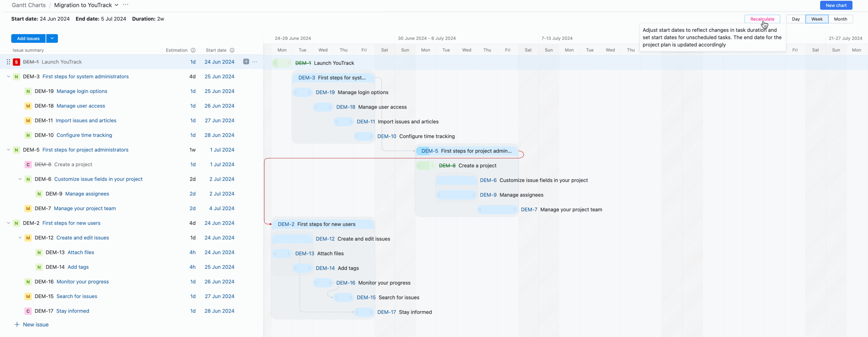Click the info icon next to Estimation
The width and height of the screenshot is (868, 337).
click(193, 50)
